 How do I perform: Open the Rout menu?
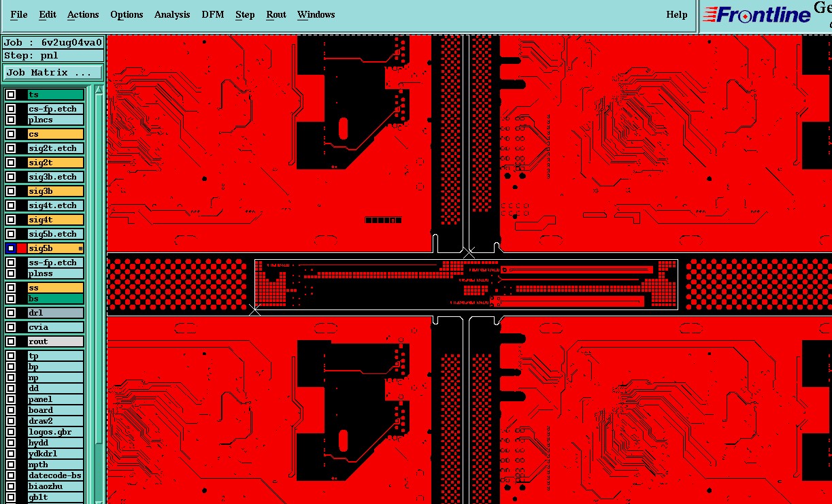276,14
